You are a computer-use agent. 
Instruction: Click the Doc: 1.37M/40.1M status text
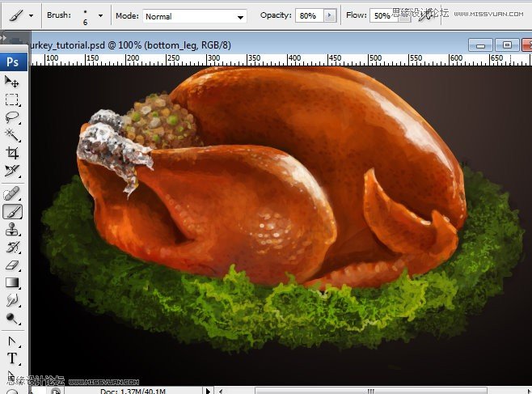coord(133,392)
